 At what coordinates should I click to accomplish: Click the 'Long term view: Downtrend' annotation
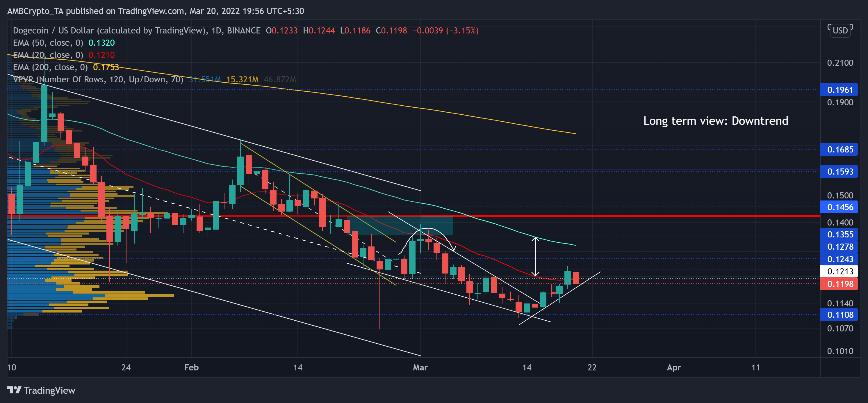coord(716,121)
